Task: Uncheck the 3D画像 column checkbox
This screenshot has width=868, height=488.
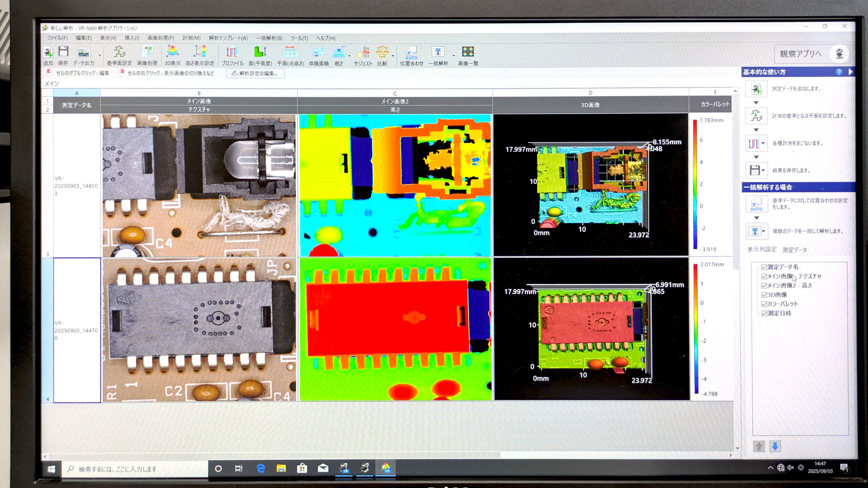Action: point(764,295)
